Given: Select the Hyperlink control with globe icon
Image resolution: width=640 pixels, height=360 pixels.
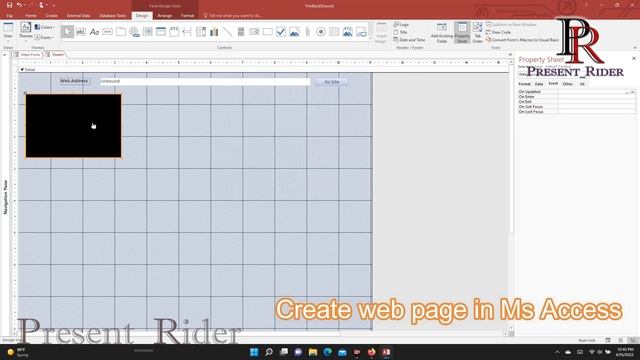Looking at the screenshot, I should 134,32.
